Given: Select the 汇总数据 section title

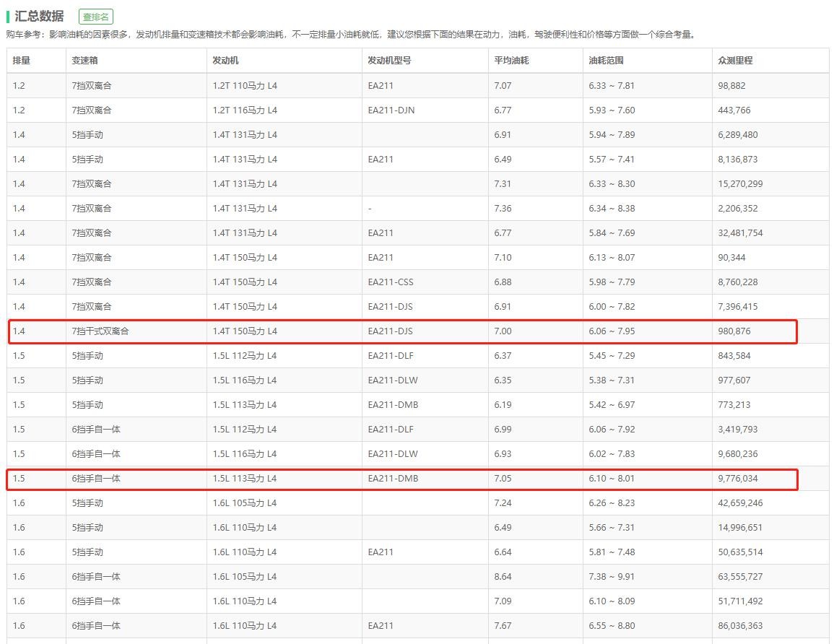Looking at the screenshot, I should pyautogui.click(x=40, y=17).
